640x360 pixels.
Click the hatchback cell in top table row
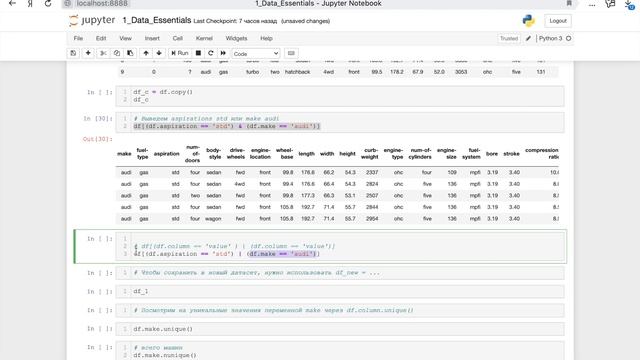point(298,72)
